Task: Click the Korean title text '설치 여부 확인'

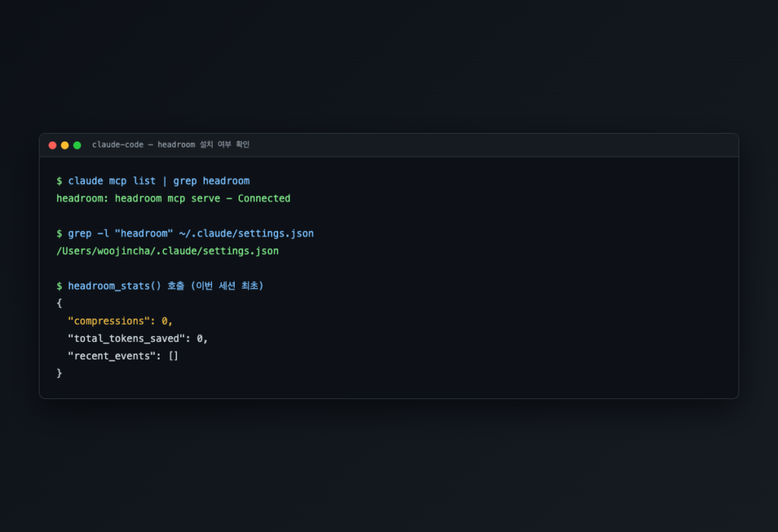Action: (x=224, y=144)
